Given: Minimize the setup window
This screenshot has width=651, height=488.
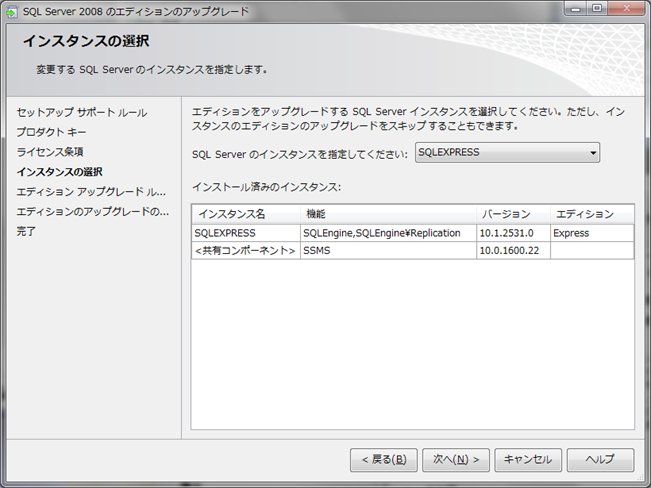Looking at the screenshot, I should pos(575,9).
